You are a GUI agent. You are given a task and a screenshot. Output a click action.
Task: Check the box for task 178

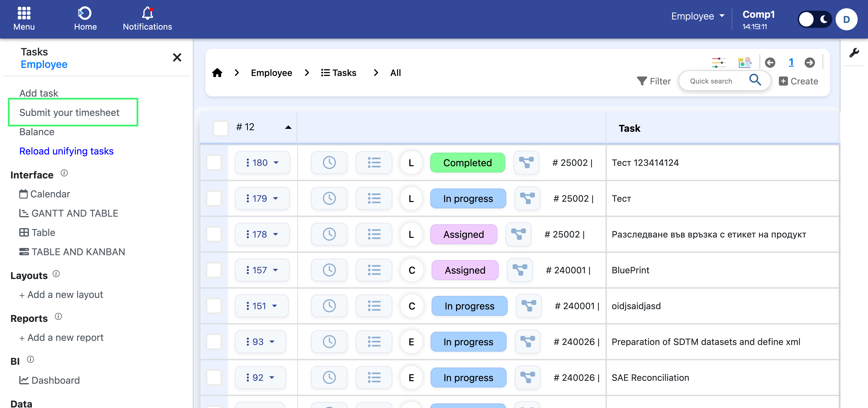coord(214,234)
